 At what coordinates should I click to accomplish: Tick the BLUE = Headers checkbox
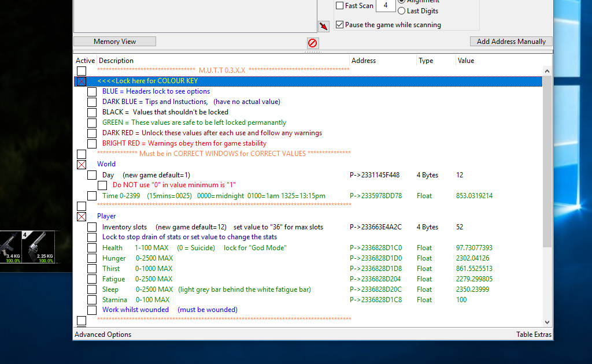[92, 92]
